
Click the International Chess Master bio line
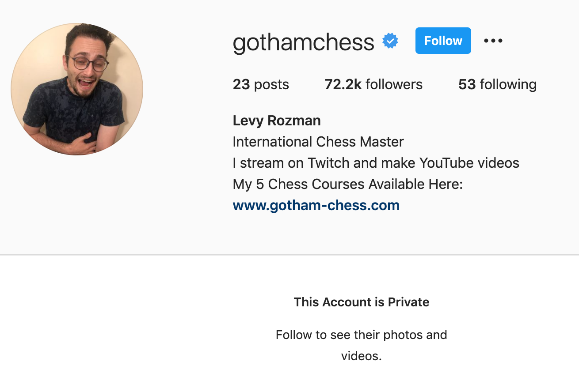318,142
